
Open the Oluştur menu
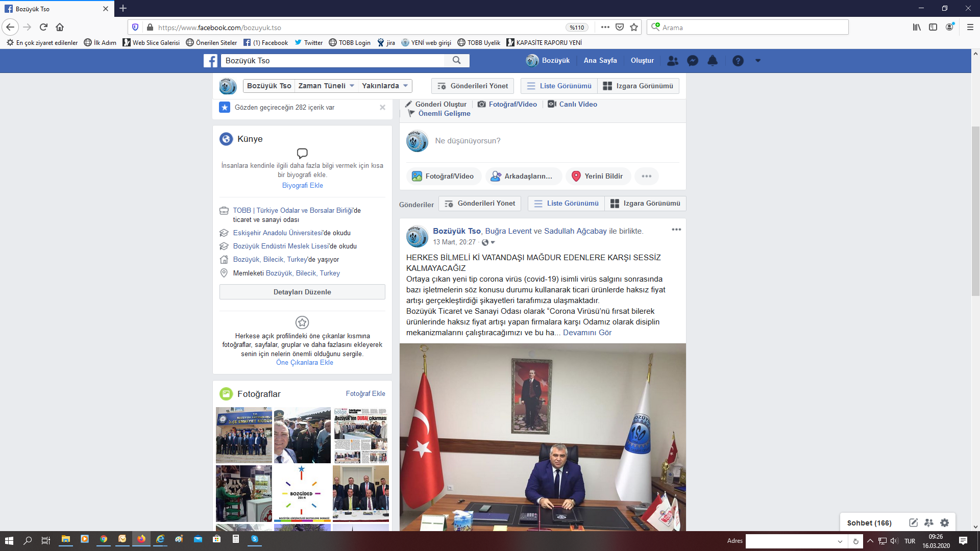click(x=642, y=60)
